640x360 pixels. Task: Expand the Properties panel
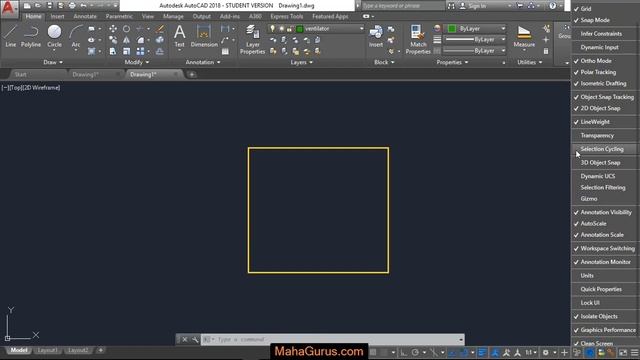[x=452, y=62]
